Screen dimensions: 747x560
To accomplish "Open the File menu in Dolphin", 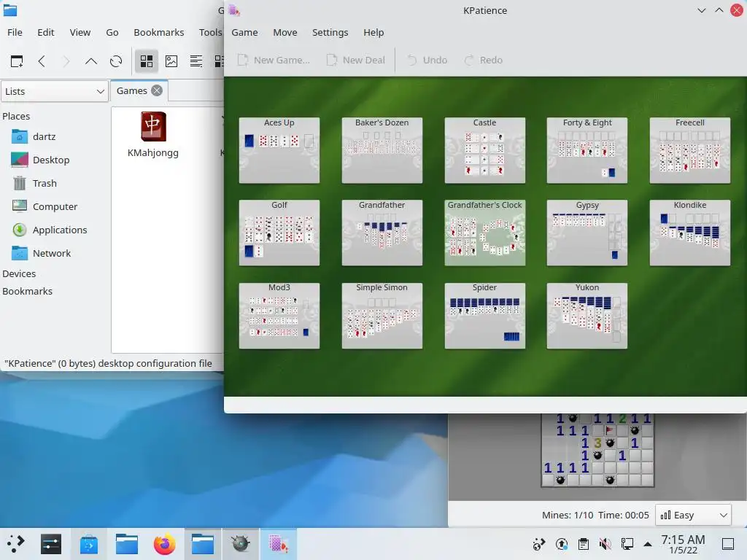I will click(15, 32).
